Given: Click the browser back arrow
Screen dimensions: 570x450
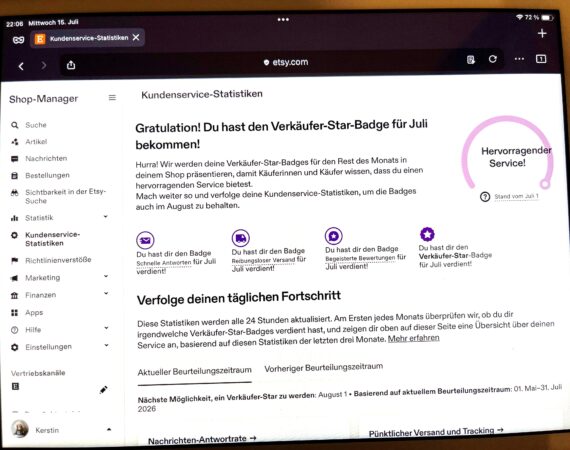Looking at the screenshot, I should 21,66.
